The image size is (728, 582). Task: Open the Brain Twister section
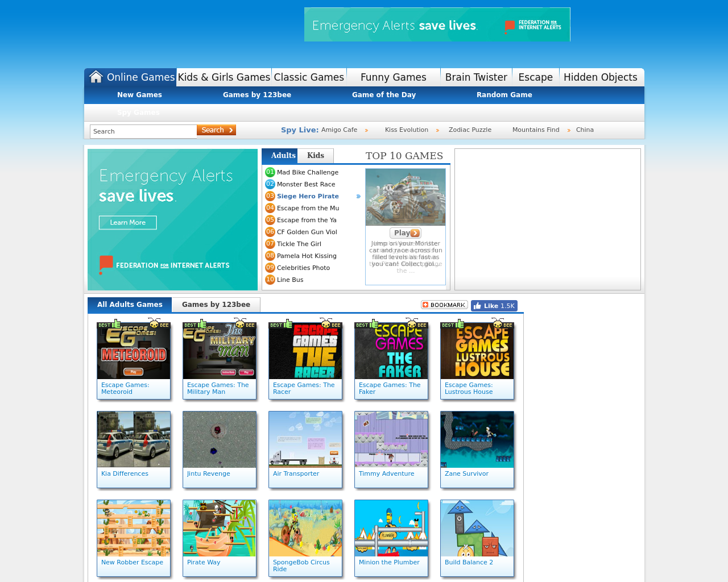pos(475,77)
